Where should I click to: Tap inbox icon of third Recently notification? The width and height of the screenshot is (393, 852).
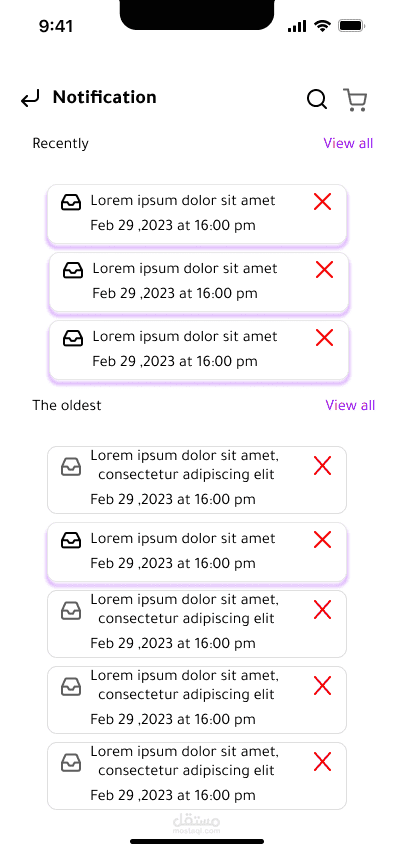[x=73, y=338]
